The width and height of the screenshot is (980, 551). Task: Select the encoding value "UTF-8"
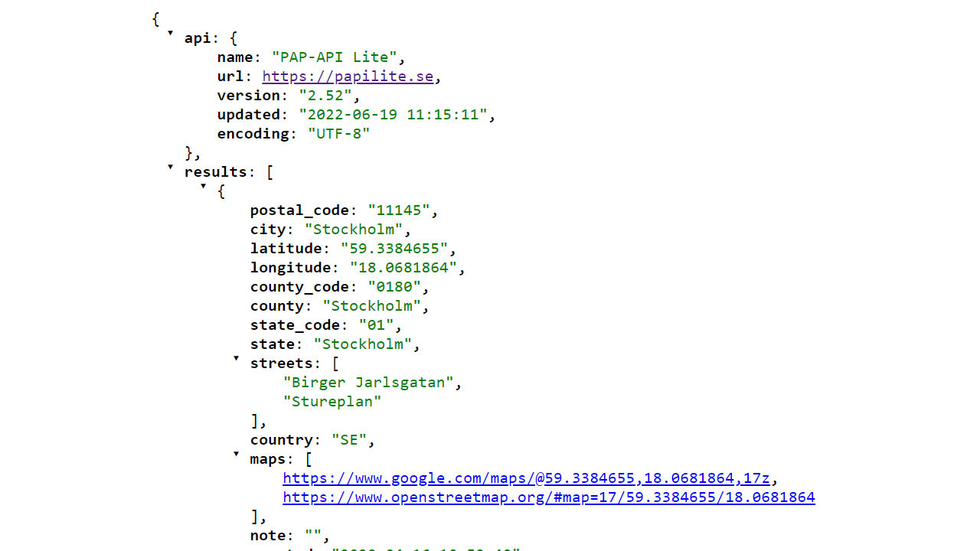pos(338,134)
